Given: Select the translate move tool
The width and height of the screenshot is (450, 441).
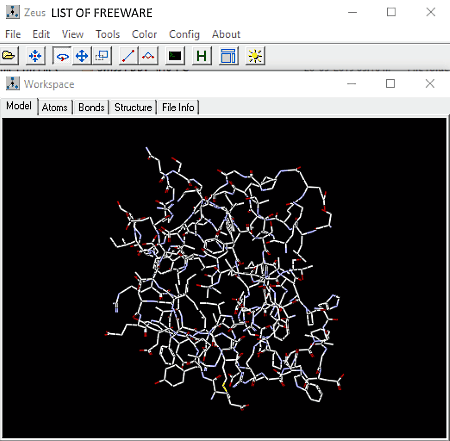Looking at the screenshot, I should pos(82,56).
